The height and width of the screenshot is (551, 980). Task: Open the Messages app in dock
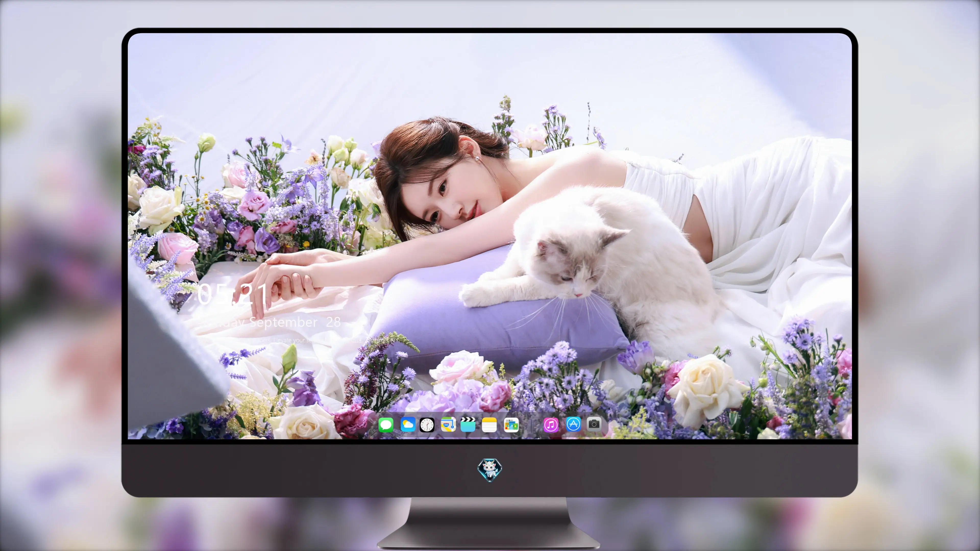(386, 425)
